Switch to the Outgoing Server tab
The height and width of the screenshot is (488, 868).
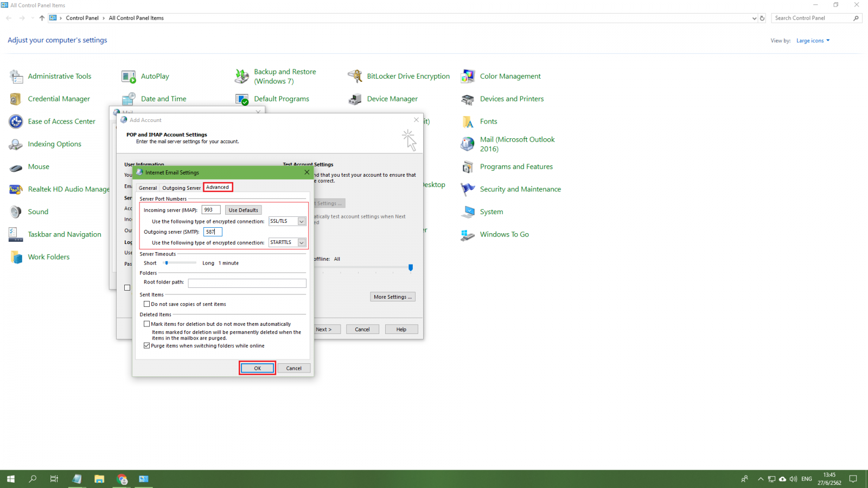tap(181, 188)
